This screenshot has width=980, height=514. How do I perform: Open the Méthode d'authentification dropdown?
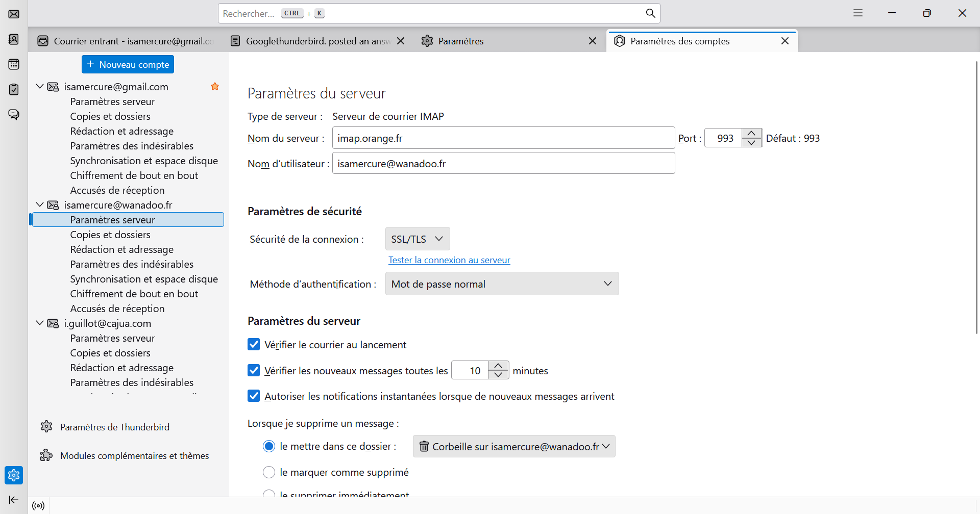click(x=502, y=284)
